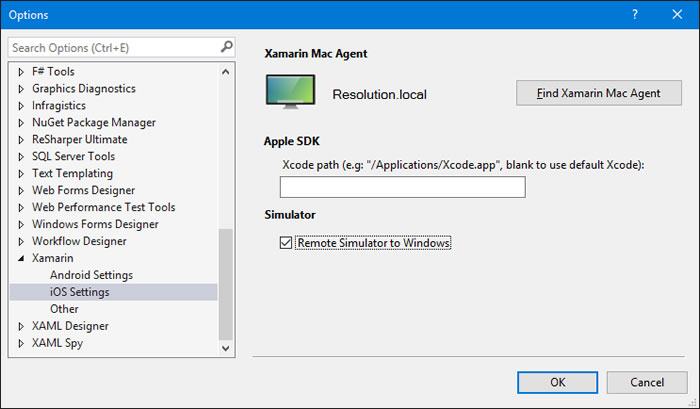
Task: Select Android Settings under Xamarin
Action: point(91,275)
